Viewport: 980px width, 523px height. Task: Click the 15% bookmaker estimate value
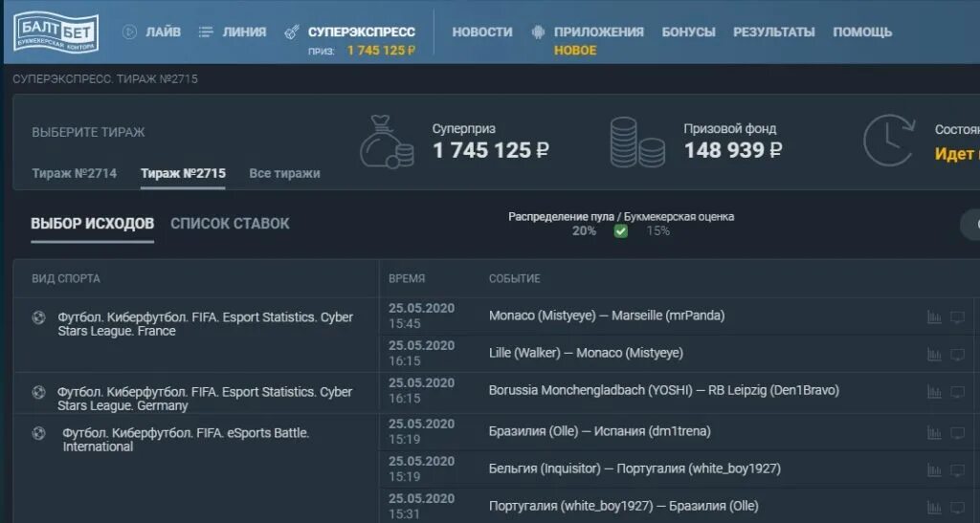[x=658, y=231]
